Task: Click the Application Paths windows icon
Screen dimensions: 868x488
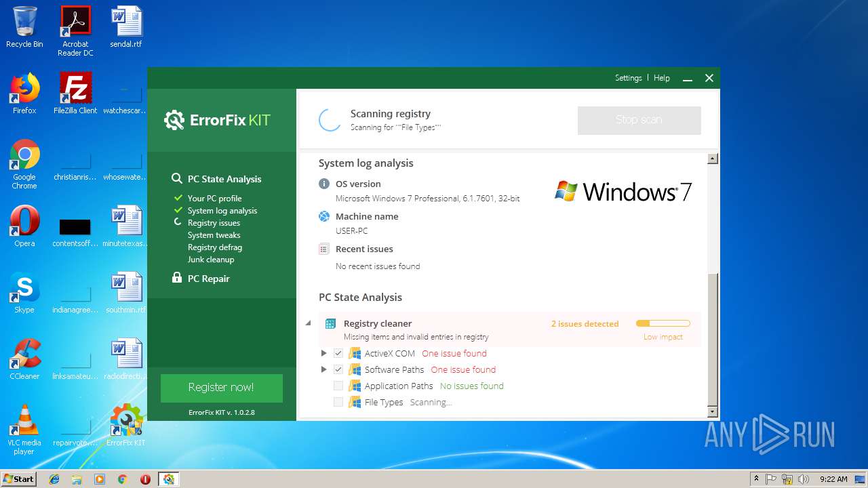Action: point(355,386)
